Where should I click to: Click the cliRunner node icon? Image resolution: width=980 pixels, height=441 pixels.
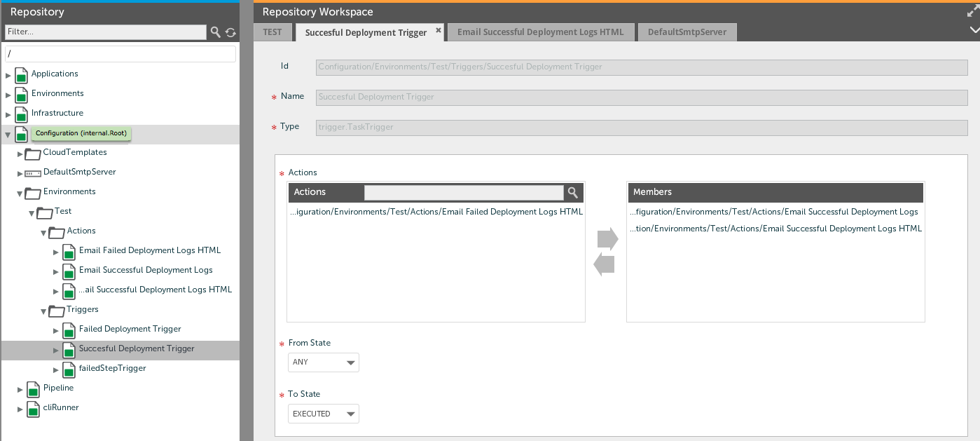pyautogui.click(x=33, y=408)
